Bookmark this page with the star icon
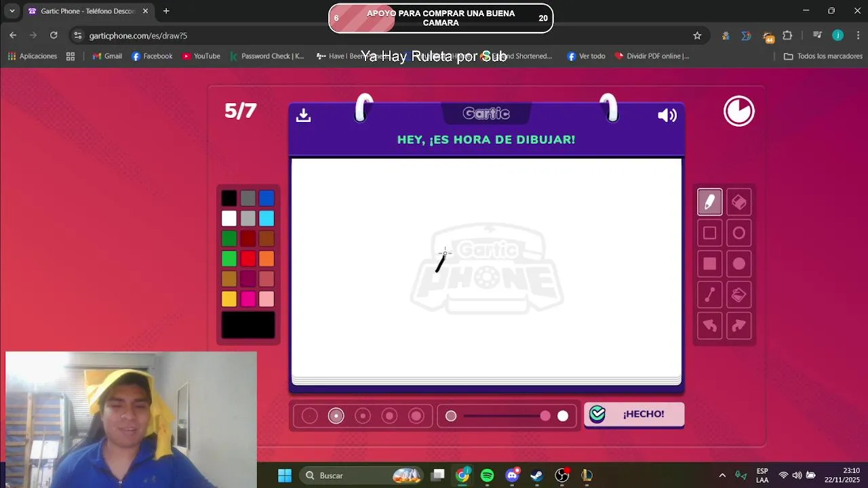This screenshot has width=868, height=488. [697, 35]
